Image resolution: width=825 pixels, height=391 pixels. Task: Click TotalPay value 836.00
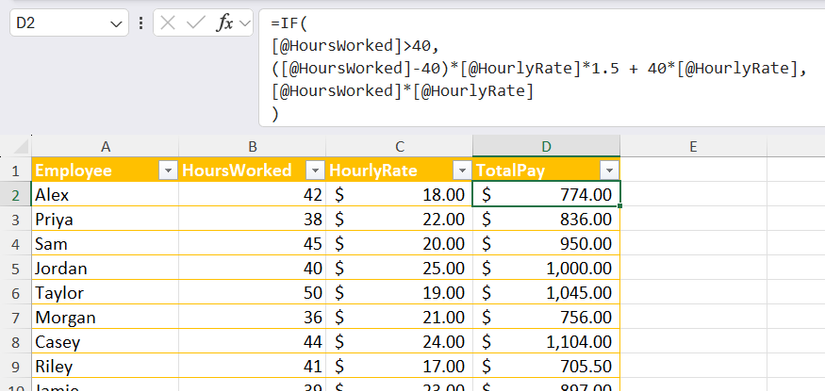(x=546, y=219)
